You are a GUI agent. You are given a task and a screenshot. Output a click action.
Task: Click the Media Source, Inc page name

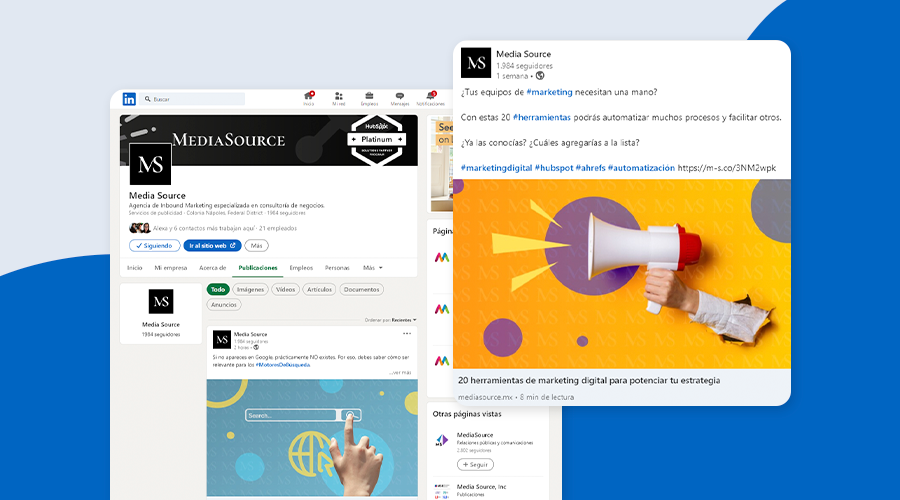pyautogui.click(x=482, y=487)
